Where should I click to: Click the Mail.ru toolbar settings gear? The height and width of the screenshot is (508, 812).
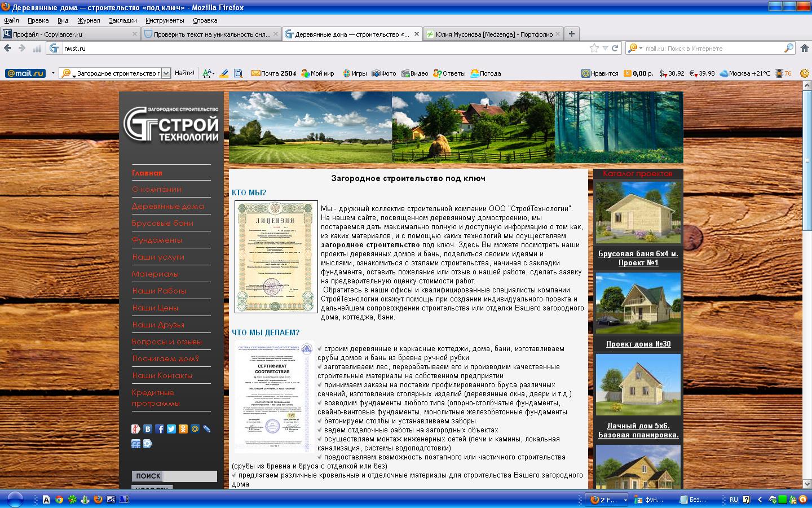pyautogui.click(x=804, y=73)
